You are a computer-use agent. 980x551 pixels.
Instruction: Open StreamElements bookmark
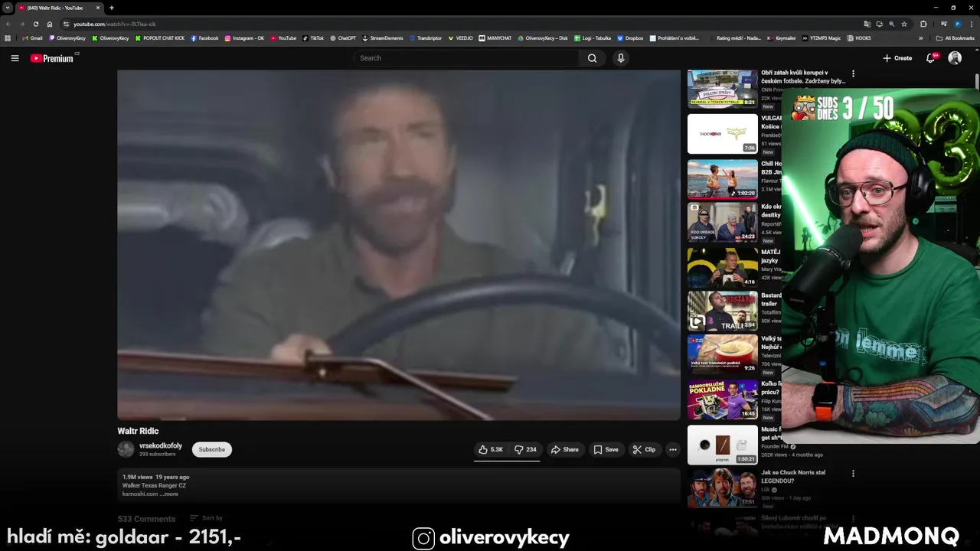coord(383,37)
